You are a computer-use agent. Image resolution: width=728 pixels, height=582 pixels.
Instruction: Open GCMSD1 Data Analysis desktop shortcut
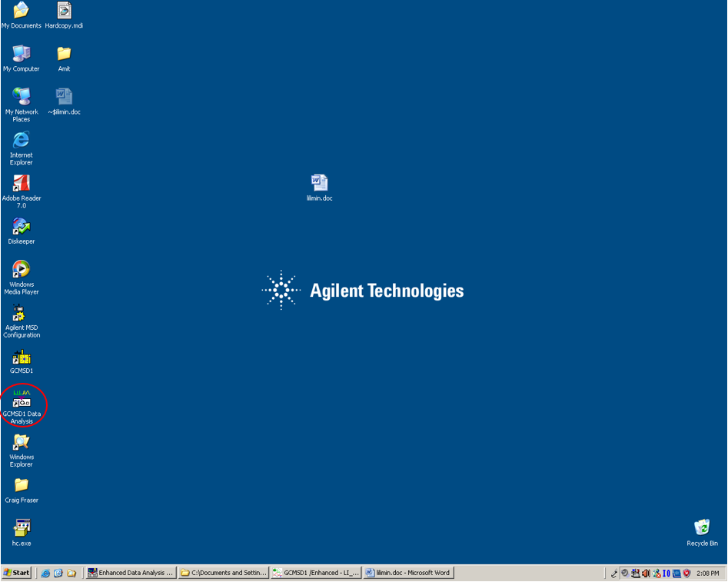tap(22, 400)
